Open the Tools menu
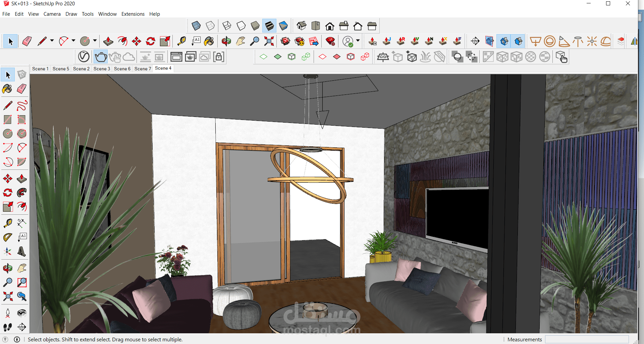Image resolution: width=644 pixels, height=344 pixels. pyautogui.click(x=88, y=14)
